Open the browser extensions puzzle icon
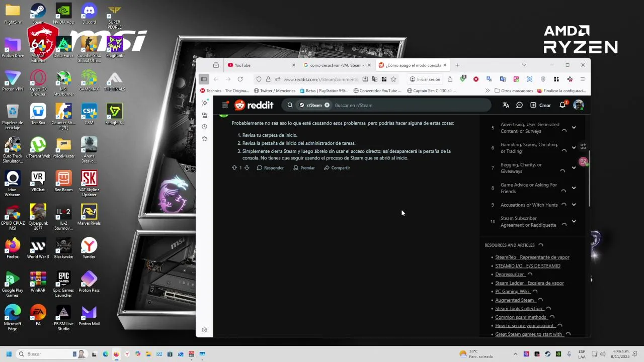The image size is (644, 362). point(450,79)
